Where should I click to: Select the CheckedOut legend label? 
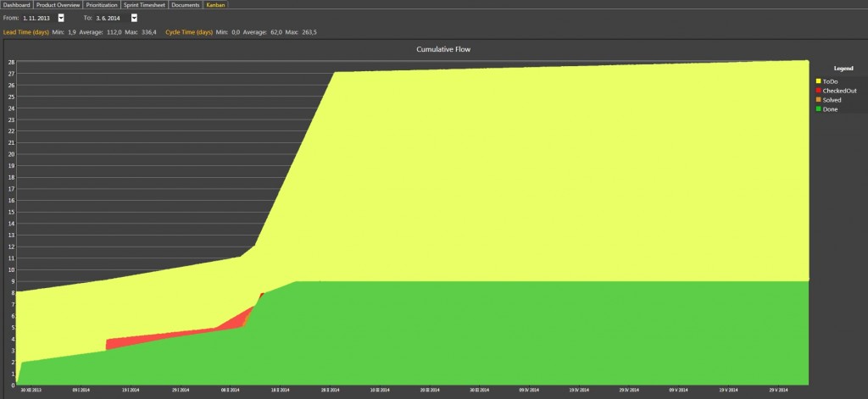coord(839,91)
